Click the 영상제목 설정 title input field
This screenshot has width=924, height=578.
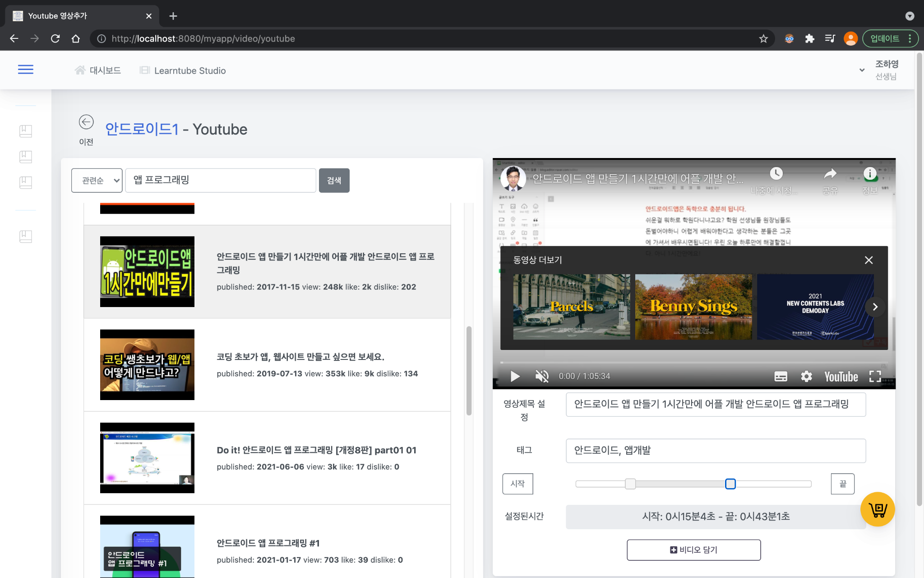(716, 404)
